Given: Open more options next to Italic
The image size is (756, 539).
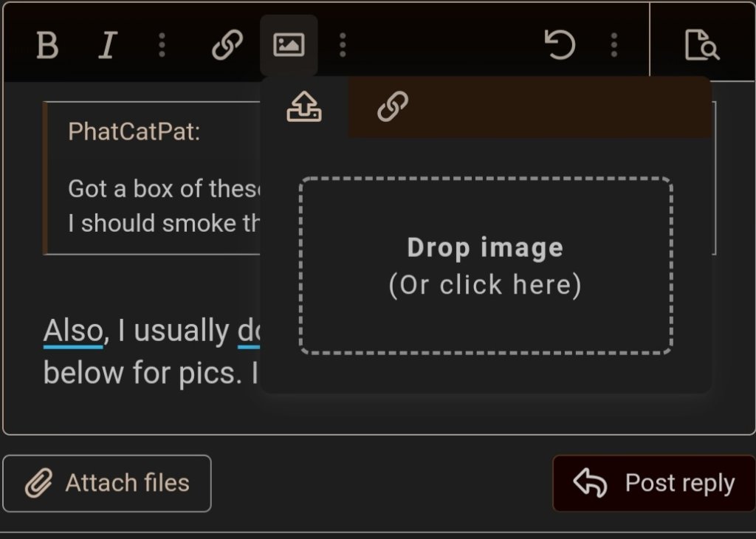Looking at the screenshot, I should pos(162,47).
